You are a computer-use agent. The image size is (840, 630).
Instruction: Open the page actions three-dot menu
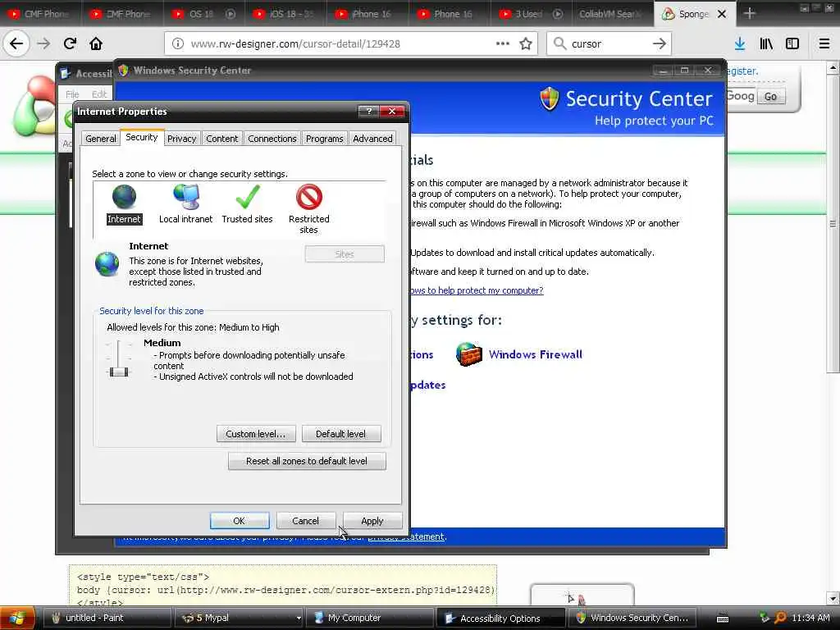(x=503, y=43)
